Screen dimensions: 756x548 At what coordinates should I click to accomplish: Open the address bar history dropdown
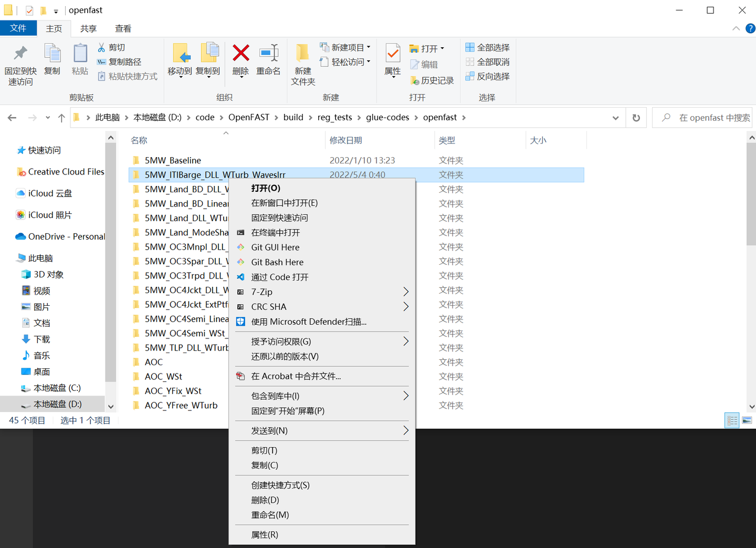615,117
